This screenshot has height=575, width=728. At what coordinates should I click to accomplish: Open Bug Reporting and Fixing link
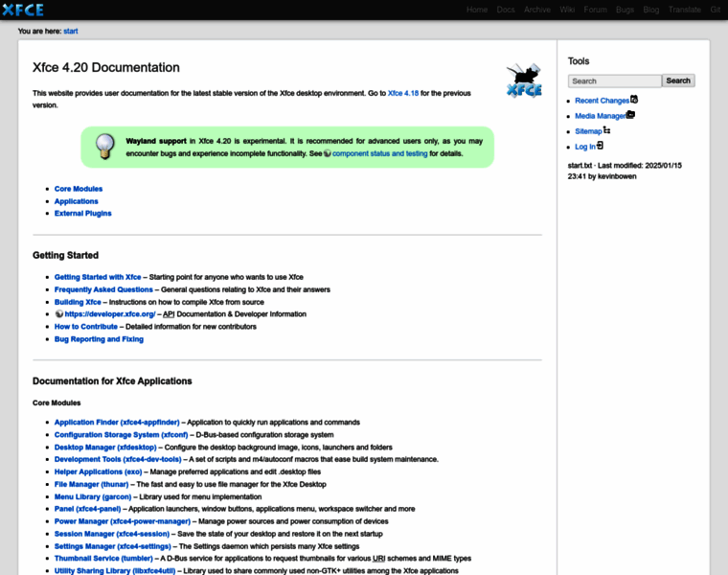click(x=99, y=339)
